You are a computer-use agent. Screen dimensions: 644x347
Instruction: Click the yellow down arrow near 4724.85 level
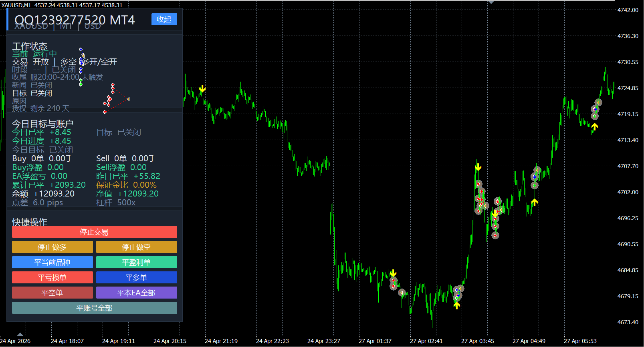coord(202,88)
